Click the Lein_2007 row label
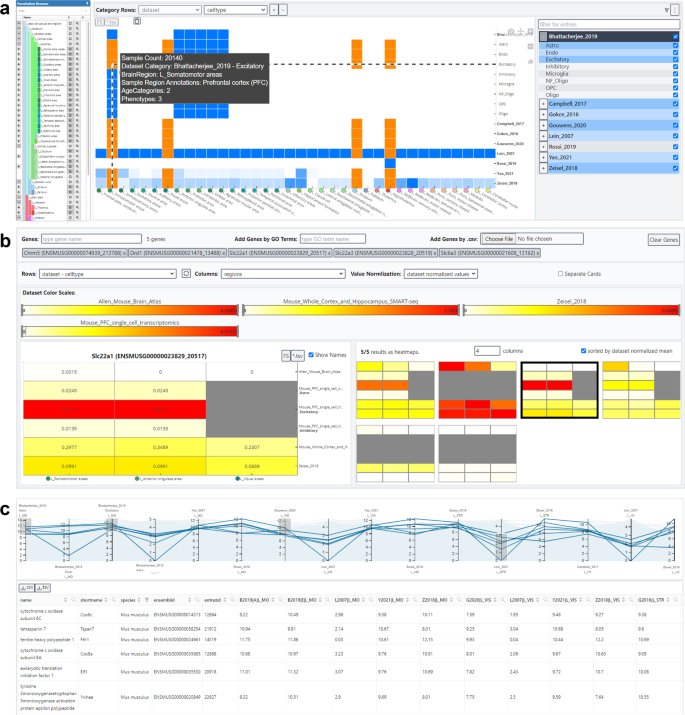Screen dimensions: 685x715 [x=505, y=154]
